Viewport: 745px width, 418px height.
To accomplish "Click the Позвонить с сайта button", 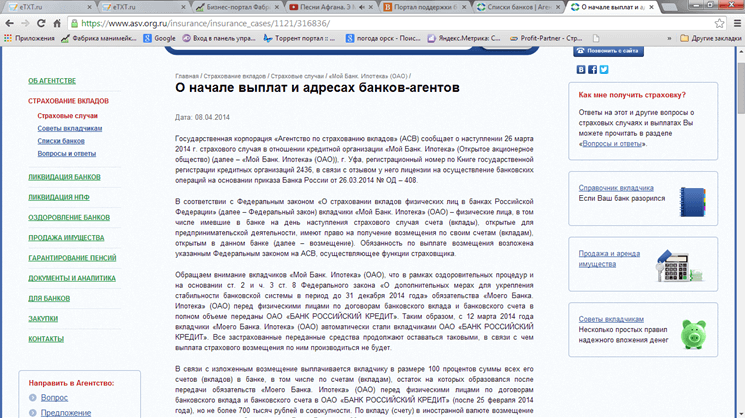I will click(x=608, y=51).
